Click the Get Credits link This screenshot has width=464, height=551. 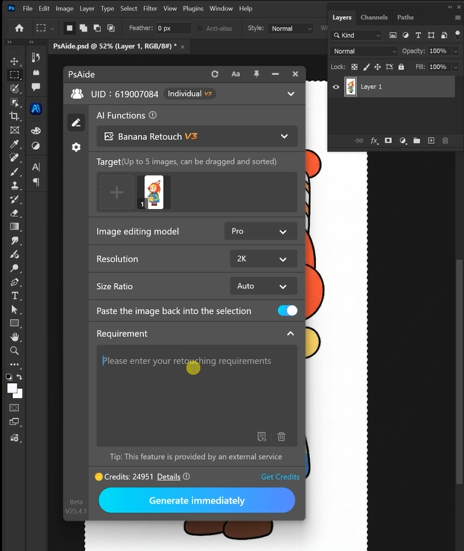pyautogui.click(x=280, y=477)
